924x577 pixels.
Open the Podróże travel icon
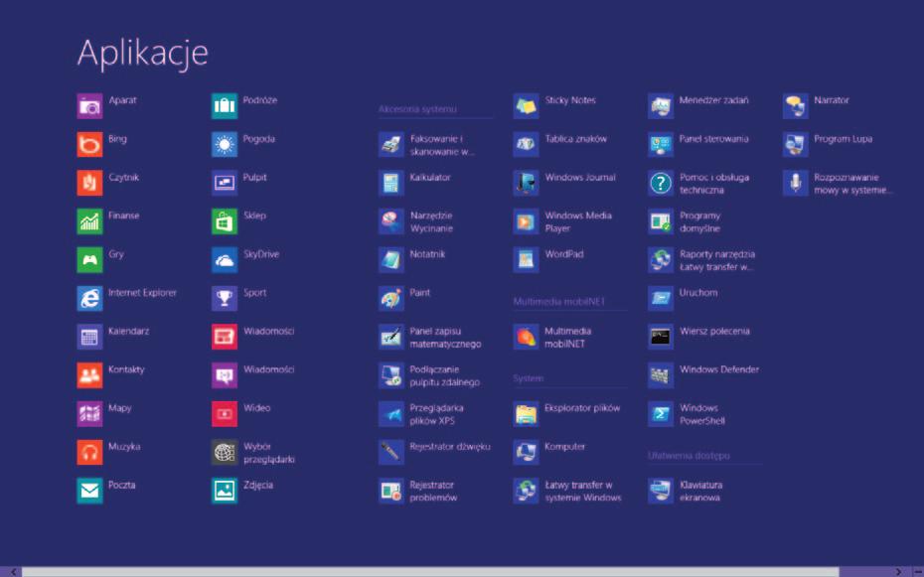225,106
